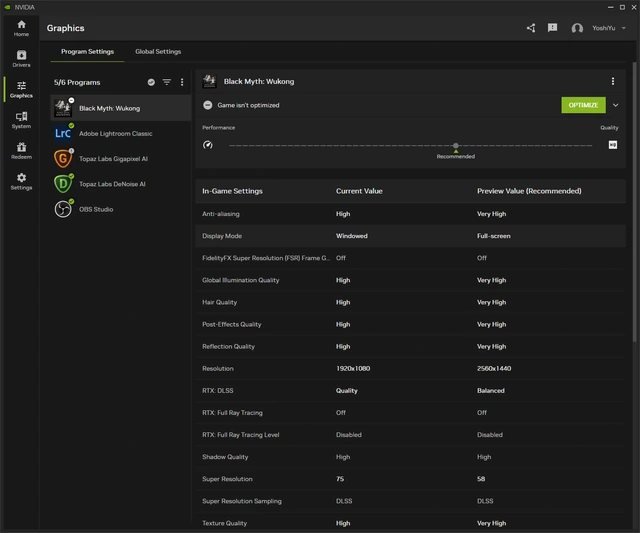Click Super Resolution Sampling label
This screenshot has height=533, width=640.
[242, 500]
